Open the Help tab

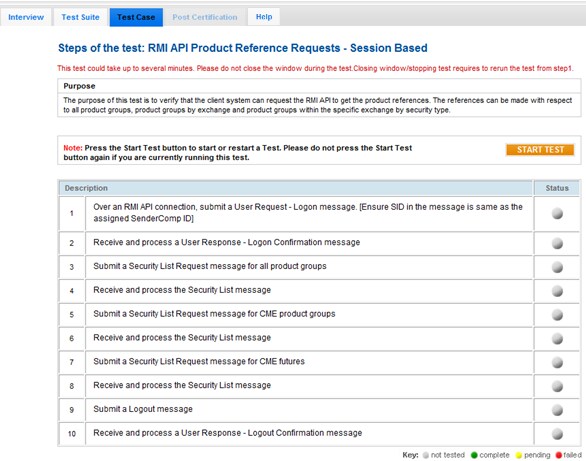[x=264, y=17]
